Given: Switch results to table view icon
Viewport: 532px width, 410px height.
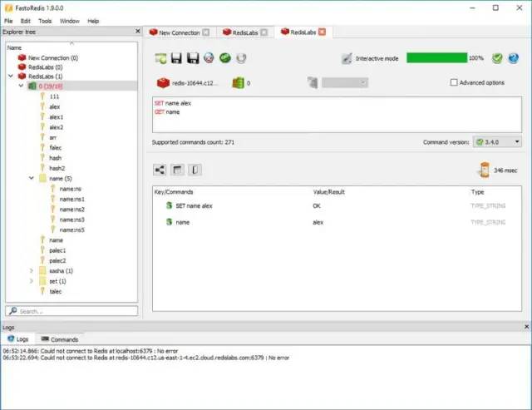Looking at the screenshot, I should (x=177, y=170).
